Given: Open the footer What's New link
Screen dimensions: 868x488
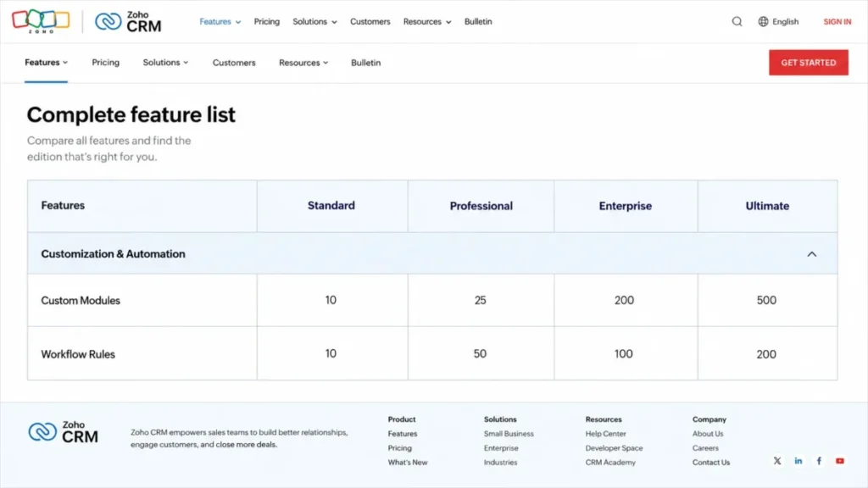Looking at the screenshot, I should (408, 463).
